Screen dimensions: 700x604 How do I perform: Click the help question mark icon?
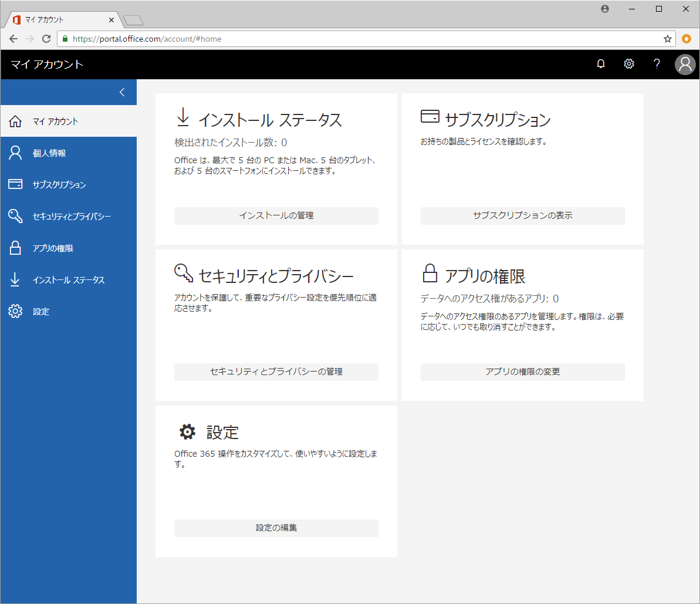(x=657, y=64)
